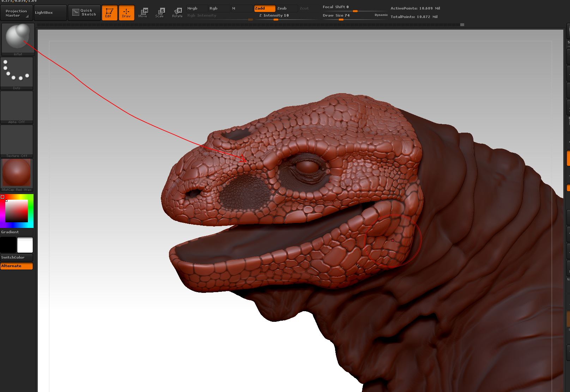Screen dimensions: 570x392
Task: Open the Inflat brush picker
Action: (x=18, y=40)
